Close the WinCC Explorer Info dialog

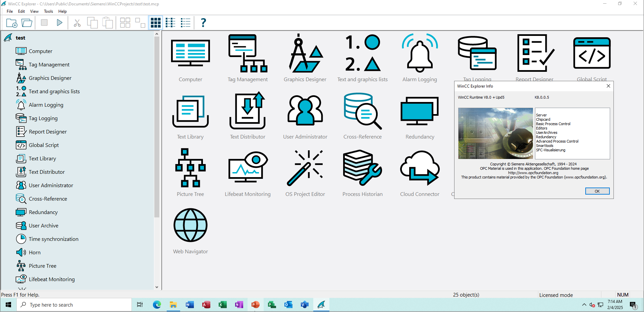[608, 86]
